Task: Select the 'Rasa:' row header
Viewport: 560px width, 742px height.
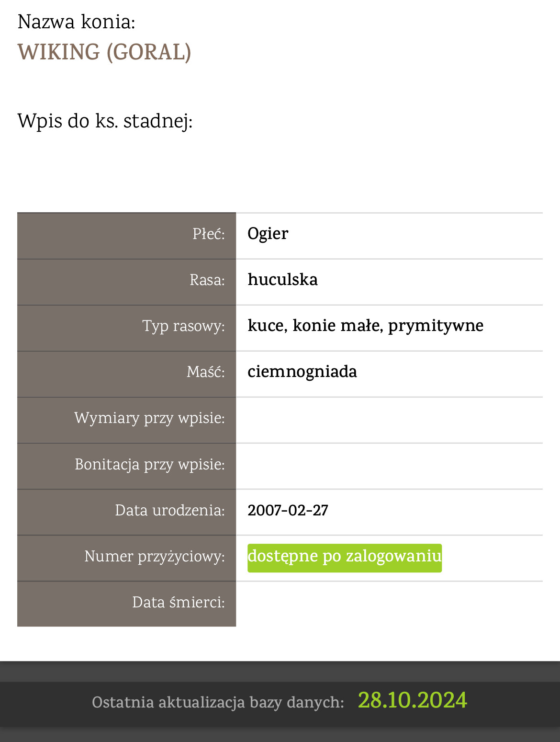Action: pos(207,280)
